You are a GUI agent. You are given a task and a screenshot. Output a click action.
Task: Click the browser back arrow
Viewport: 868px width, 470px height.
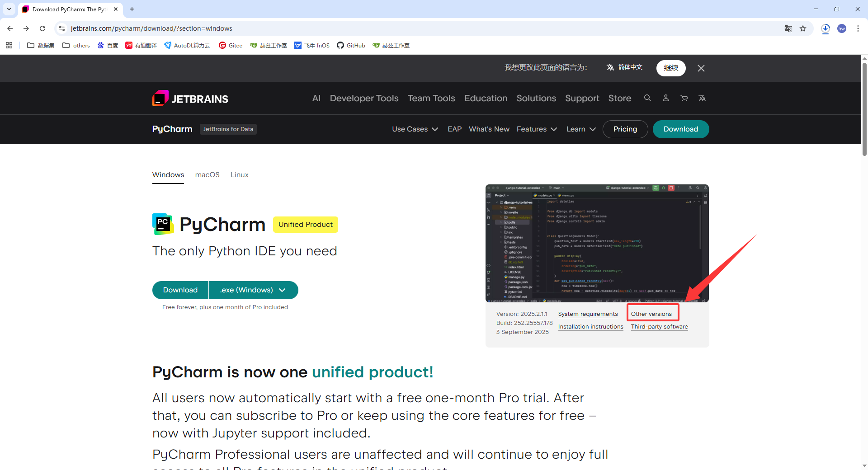point(10,28)
